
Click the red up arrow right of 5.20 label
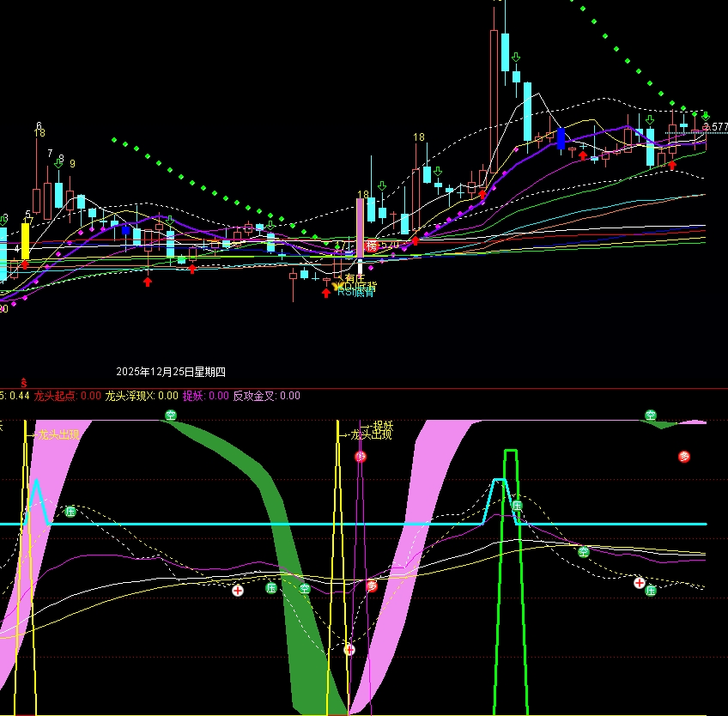pos(415,240)
